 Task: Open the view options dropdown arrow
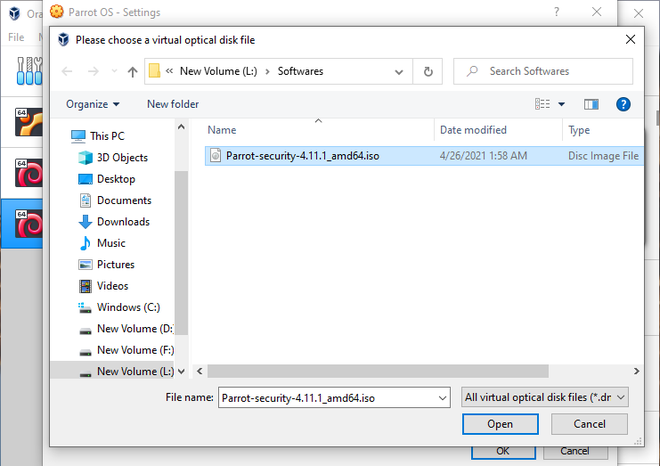tap(562, 104)
